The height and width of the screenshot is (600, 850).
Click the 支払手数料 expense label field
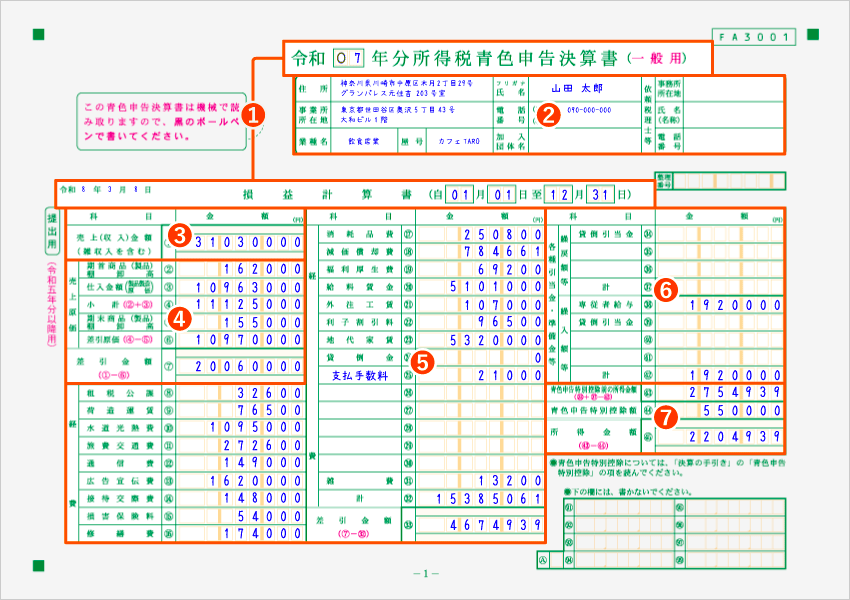(x=357, y=375)
